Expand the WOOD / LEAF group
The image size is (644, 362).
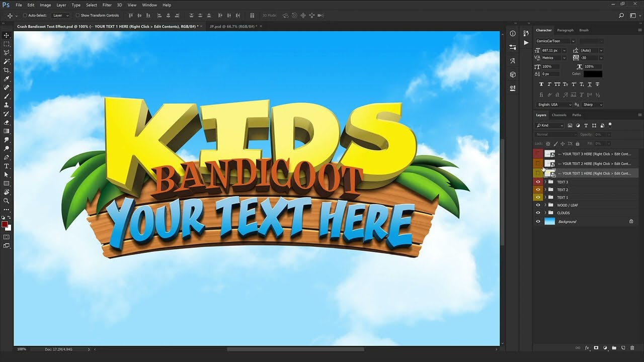545,205
